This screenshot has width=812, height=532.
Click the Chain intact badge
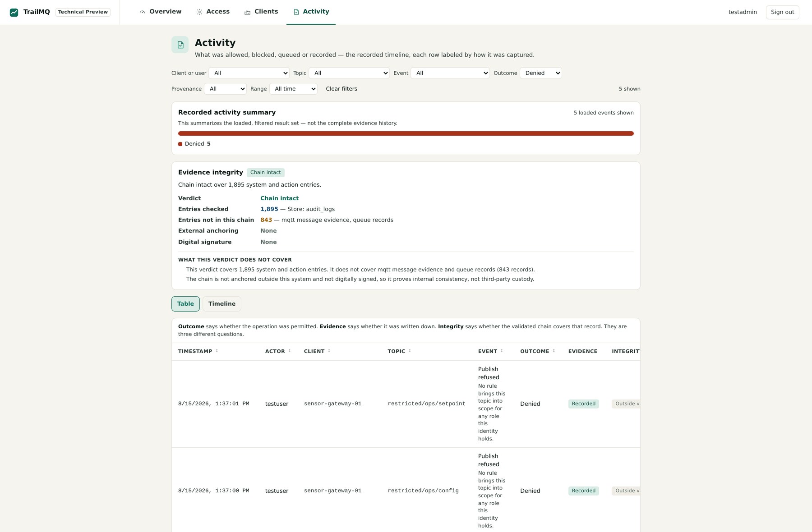click(x=265, y=173)
